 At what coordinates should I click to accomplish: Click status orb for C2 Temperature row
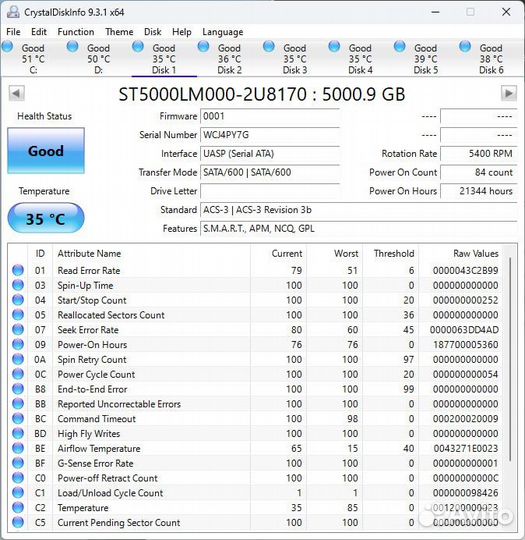click(x=18, y=507)
